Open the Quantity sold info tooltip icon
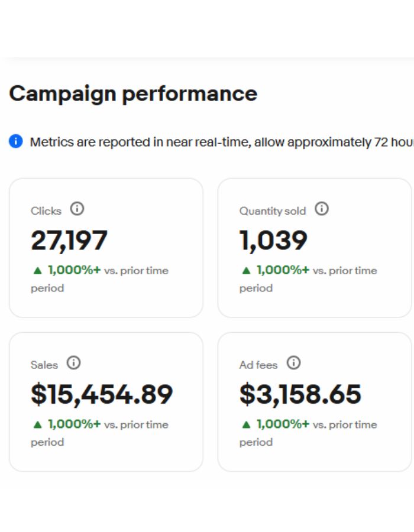 pyautogui.click(x=322, y=209)
